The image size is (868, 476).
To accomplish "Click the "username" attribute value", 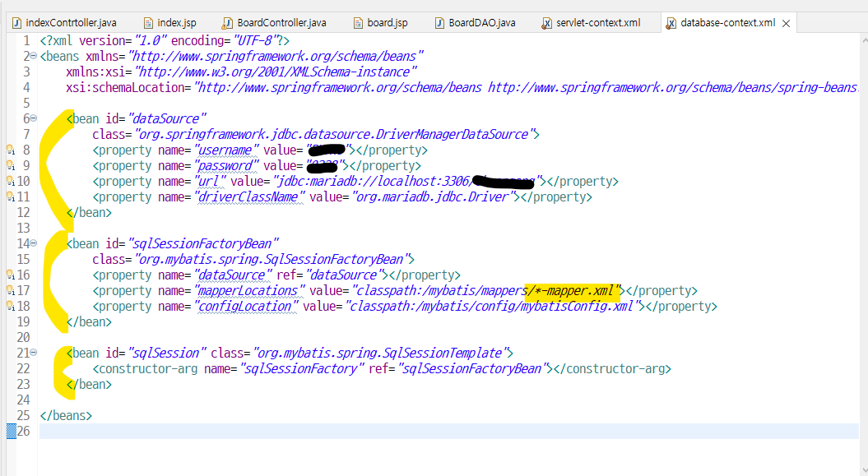I will tap(226, 150).
